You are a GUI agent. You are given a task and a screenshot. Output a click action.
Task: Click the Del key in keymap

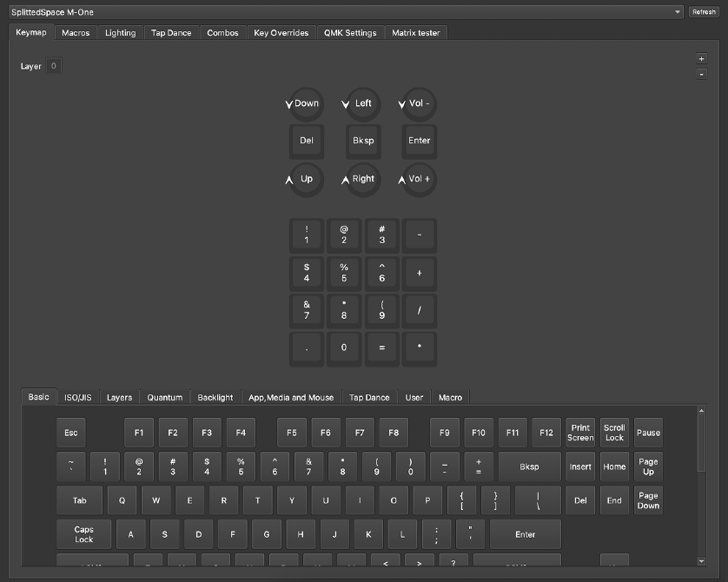click(x=307, y=141)
